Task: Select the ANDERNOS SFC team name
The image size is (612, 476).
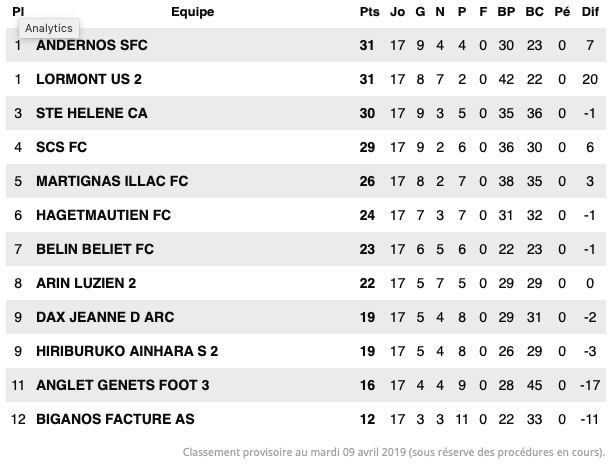Action: pyautogui.click(x=92, y=45)
